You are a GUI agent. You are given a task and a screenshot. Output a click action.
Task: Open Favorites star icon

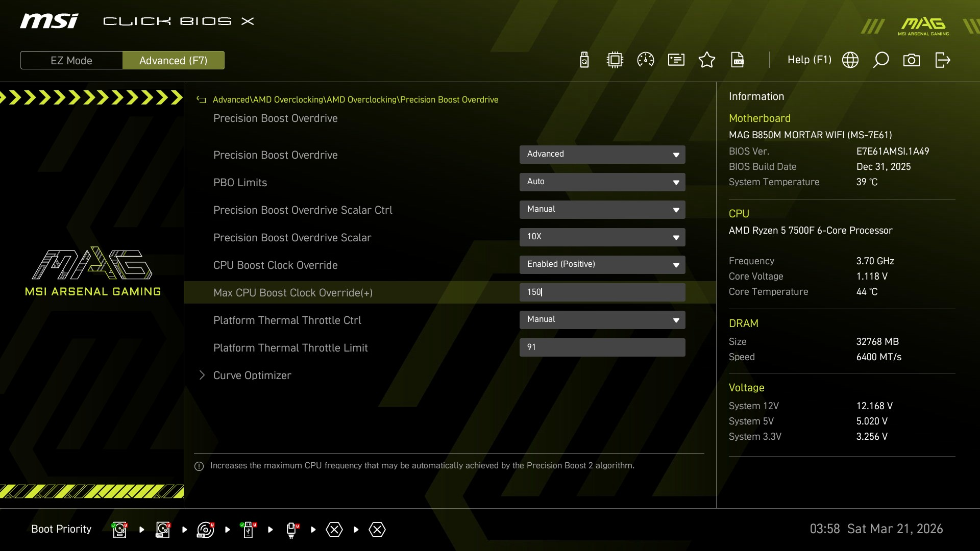coord(707,60)
